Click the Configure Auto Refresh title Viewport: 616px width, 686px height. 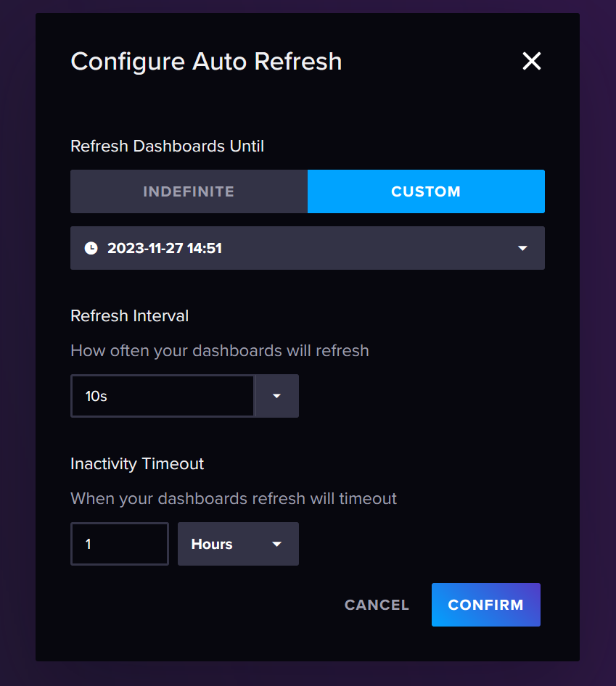coord(206,61)
